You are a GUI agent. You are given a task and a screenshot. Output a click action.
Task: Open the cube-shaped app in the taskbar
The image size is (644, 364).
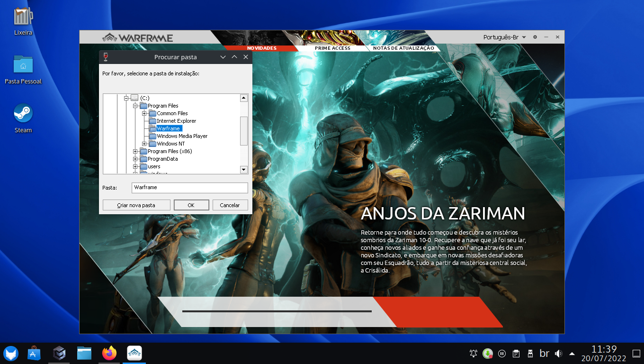59,353
